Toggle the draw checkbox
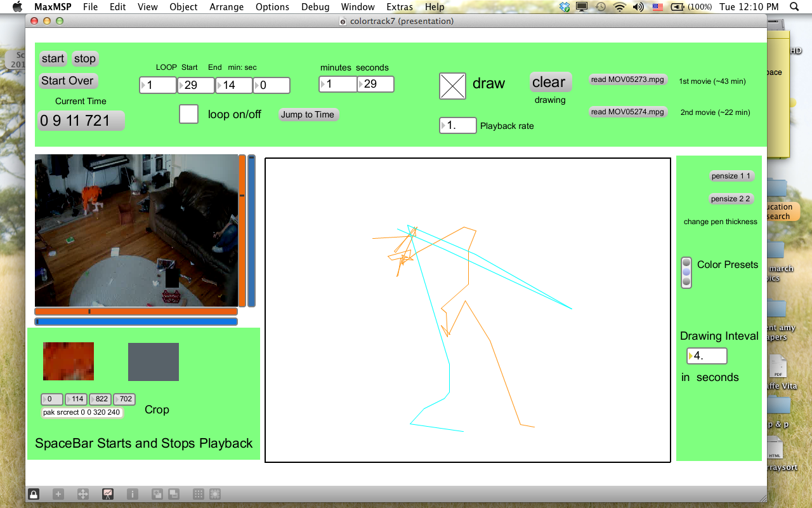 pyautogui.click(x=452, y=86)
